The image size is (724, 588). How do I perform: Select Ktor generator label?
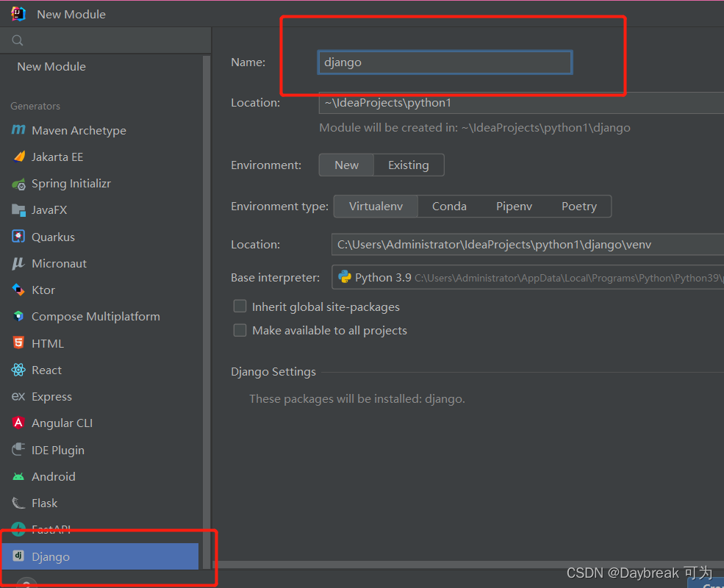coord(43,290)
